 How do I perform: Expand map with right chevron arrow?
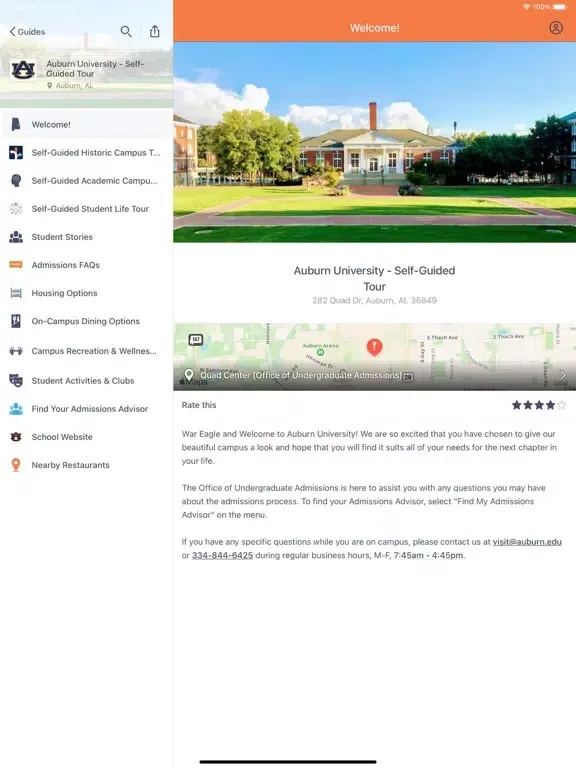[x=563, y=375]
